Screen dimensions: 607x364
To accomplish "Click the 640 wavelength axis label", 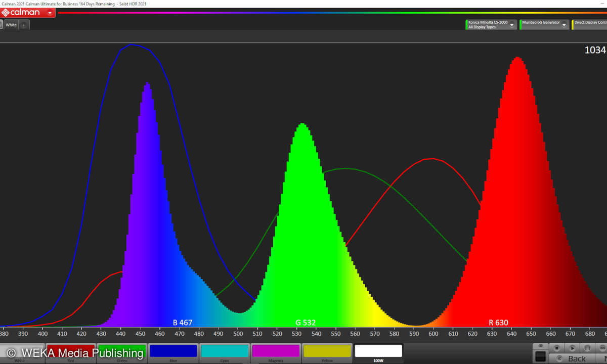I will [511, 333].
